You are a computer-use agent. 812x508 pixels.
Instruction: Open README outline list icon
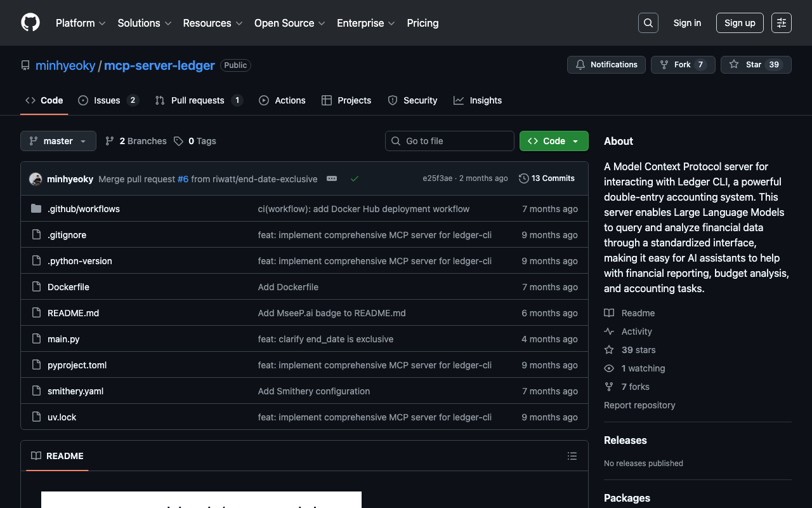[572, 456]
